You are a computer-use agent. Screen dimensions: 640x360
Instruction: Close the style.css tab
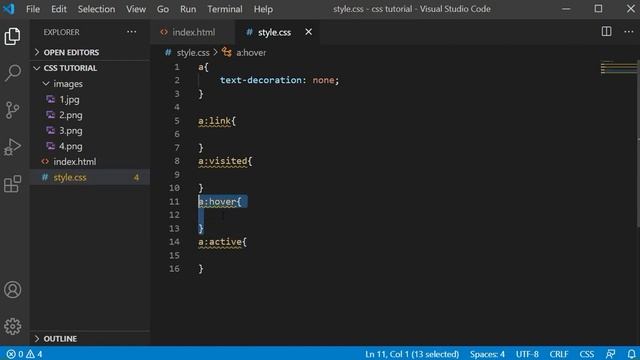(309, 32)
